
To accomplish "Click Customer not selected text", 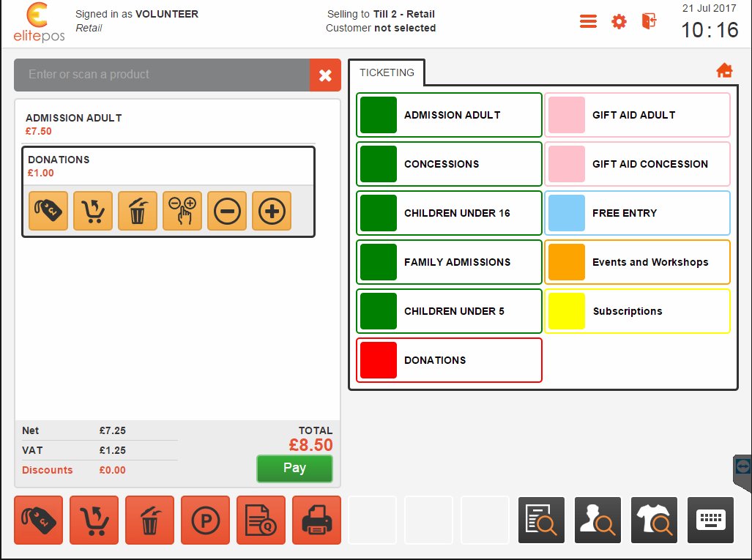I will click(381, 28).
